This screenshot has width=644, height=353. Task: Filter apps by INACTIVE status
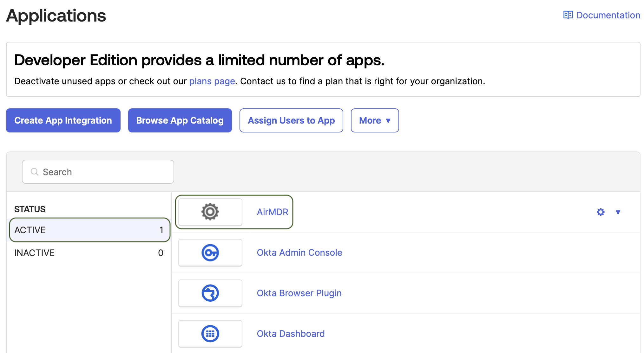tap(89, 253)
